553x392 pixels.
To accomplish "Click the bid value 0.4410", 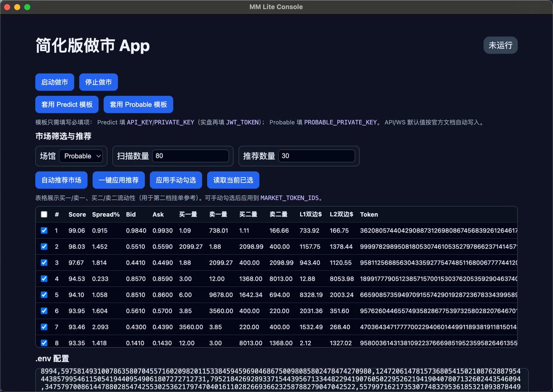I will tap(136, 263).
